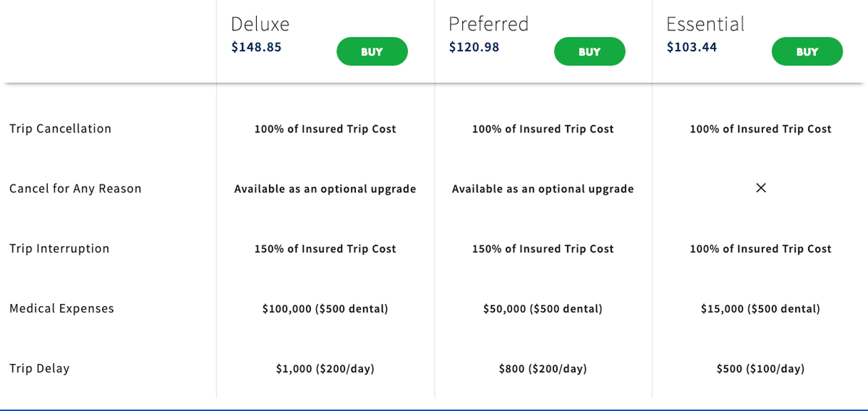Click the X mark under Essential

pos(760,188)
